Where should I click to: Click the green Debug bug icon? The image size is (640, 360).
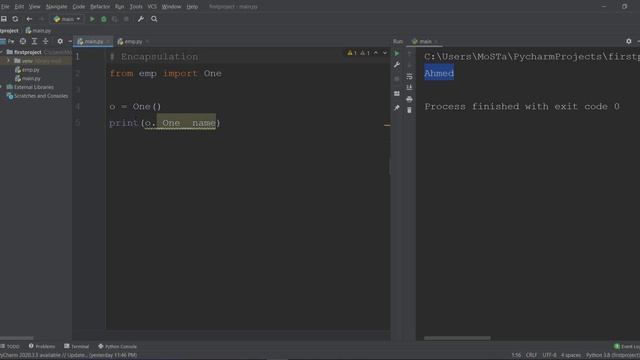[x=104, y=19]
